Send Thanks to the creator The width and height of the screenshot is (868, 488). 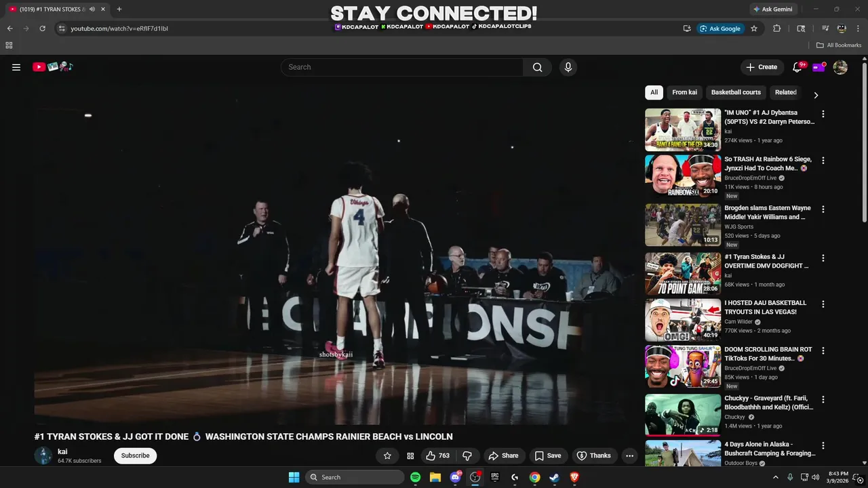[x=593, y=456]
